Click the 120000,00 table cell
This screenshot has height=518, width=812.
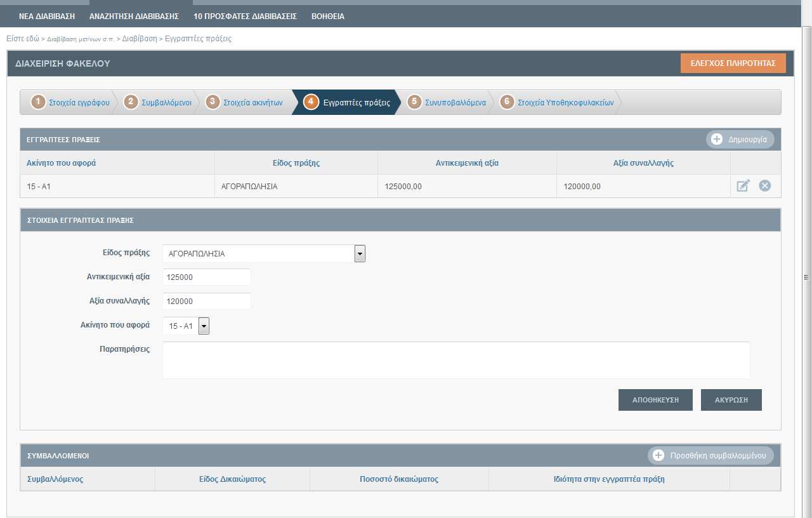point(643,187)
